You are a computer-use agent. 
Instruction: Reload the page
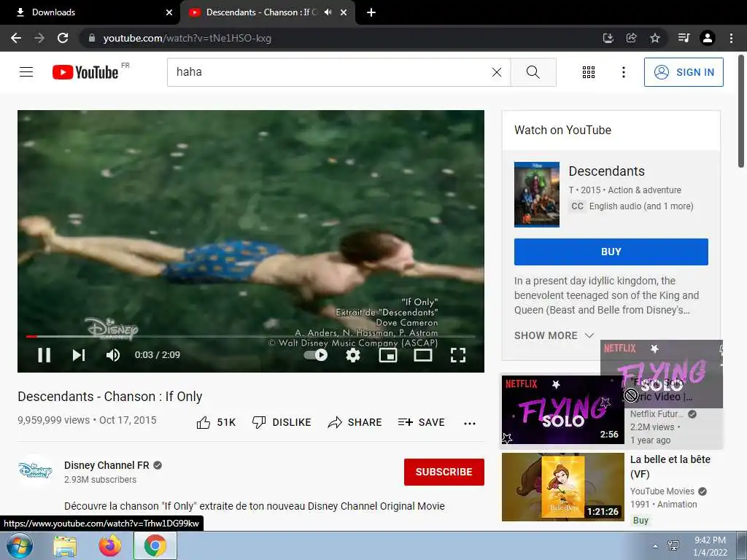(63, 38)
